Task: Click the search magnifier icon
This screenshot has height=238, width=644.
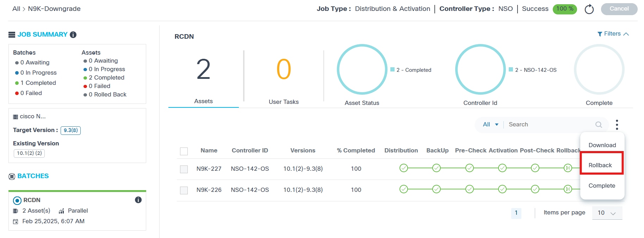Action: (599, 125)
